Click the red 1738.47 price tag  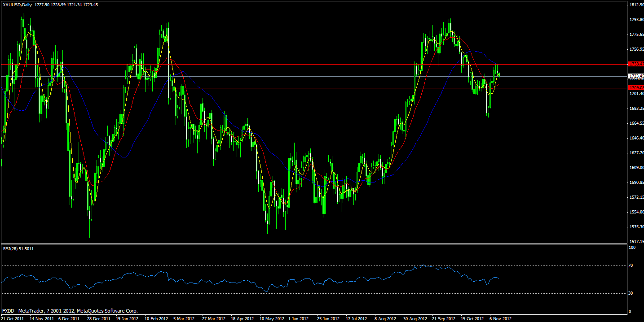tap(635, 64)
